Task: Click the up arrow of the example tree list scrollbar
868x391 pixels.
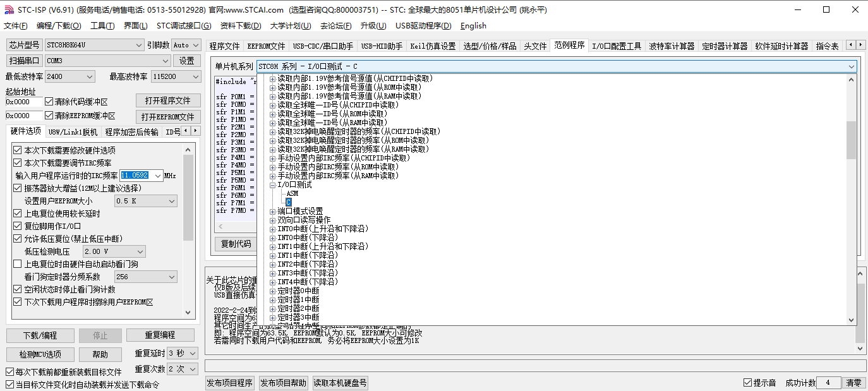Action: click(x=851, y=80)
